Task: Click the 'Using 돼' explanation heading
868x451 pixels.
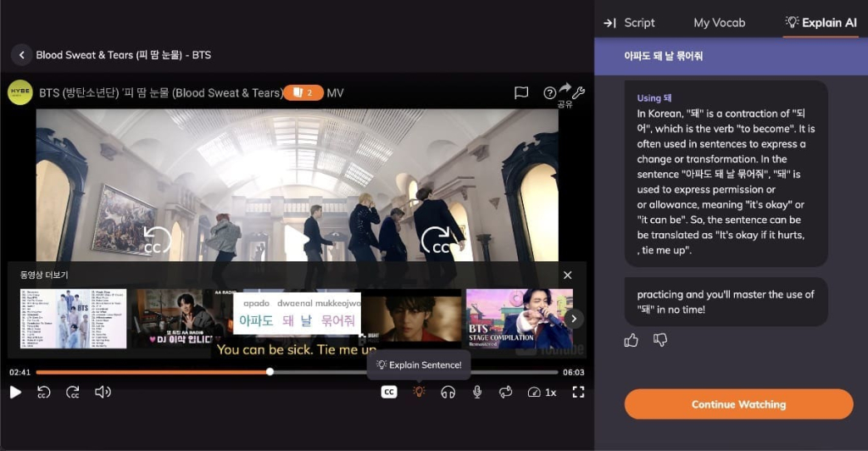Action: click(654, 98)
